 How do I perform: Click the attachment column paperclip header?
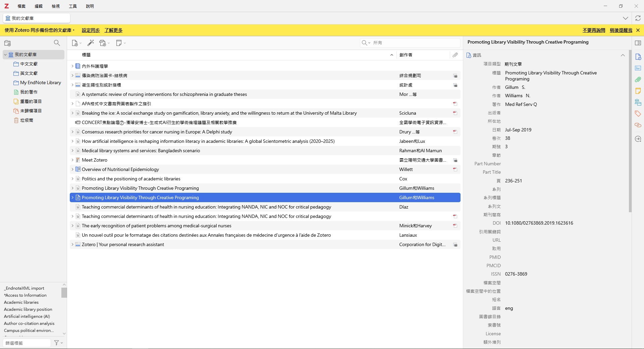point(455,55)
